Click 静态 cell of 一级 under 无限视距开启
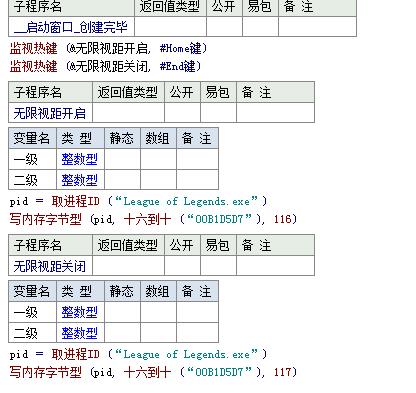This screenshot has width=416, height=393. (x=122, y=159)
